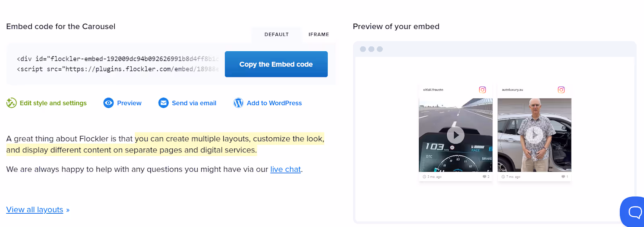Screen dimensions: 644x227
Task: Click the envelope Send via email icon
Action: click(163, 103)
